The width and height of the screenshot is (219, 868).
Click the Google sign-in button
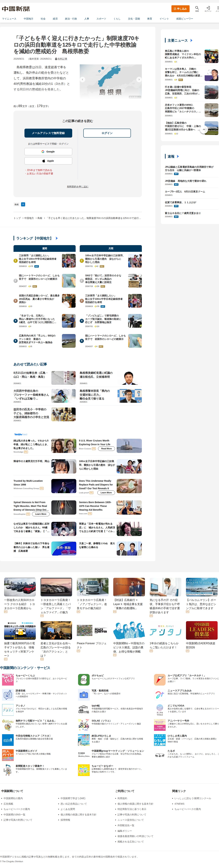click(x=48, y=152)
